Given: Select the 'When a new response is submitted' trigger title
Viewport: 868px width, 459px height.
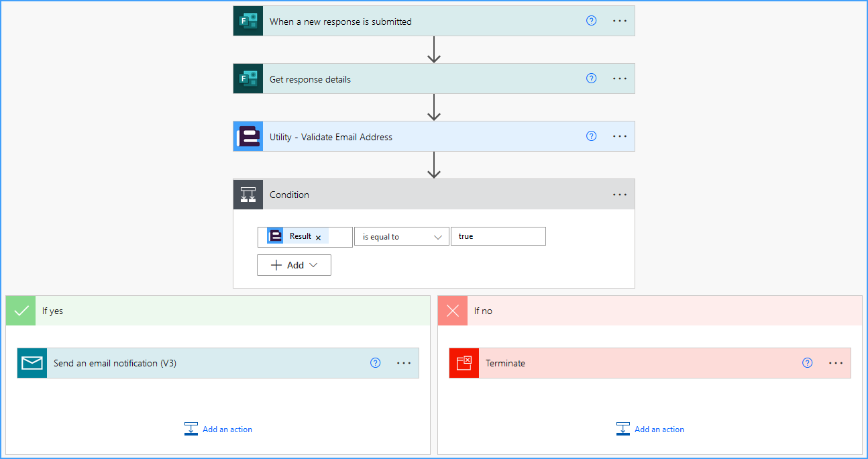Looking at the screenshot, I should (341, 21).
